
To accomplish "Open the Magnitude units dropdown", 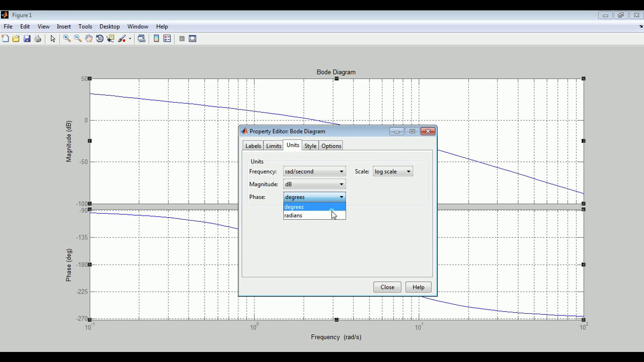I will pyautogui.click(x=314, y=184).
